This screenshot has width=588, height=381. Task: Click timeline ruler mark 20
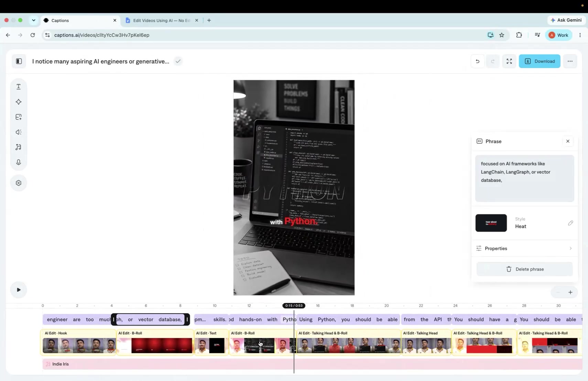386,305
